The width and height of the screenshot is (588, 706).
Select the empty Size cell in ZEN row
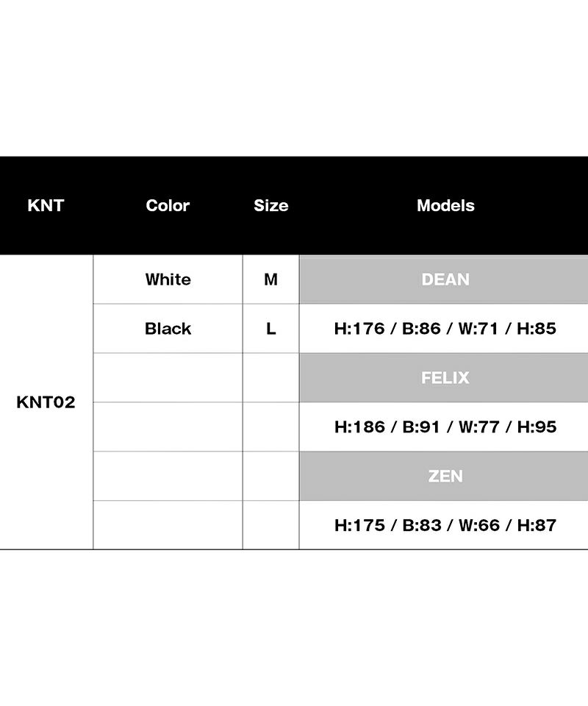pyautogui.click(x=270, y=476)
